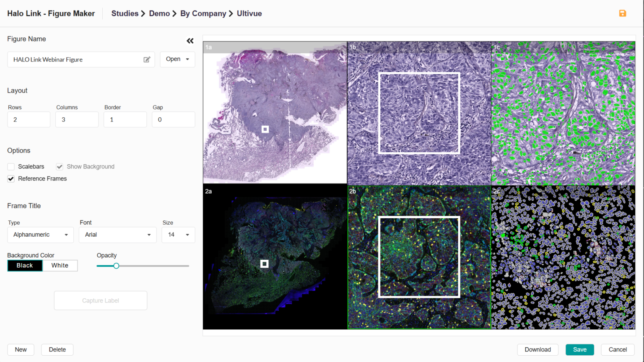Click the edit figure name pencil icon

[147, 59]
